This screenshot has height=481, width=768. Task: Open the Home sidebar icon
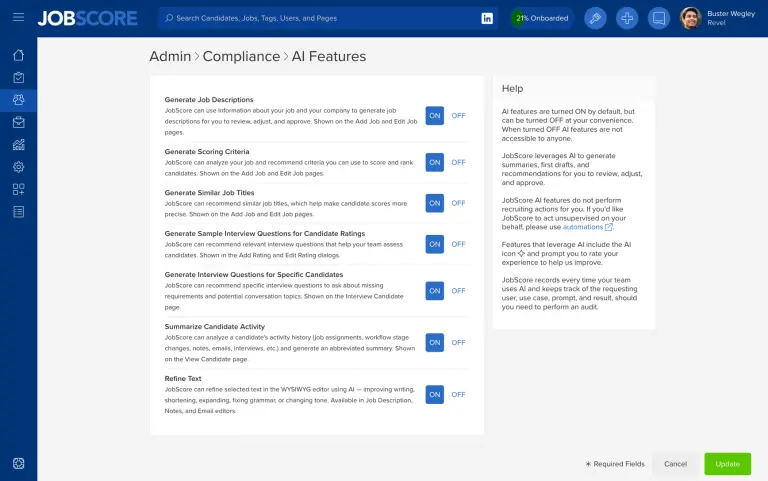click(x=19, y=55)
